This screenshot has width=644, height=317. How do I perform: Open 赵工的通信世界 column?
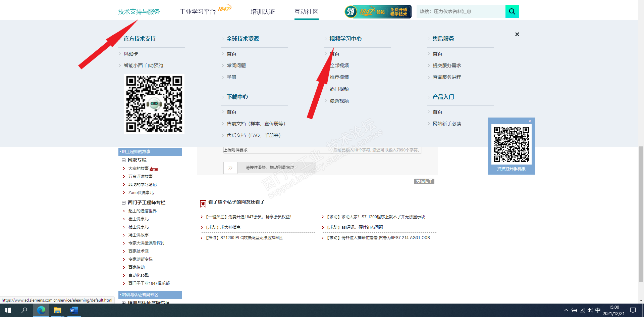pyautogui.click(x=143, y=211)
